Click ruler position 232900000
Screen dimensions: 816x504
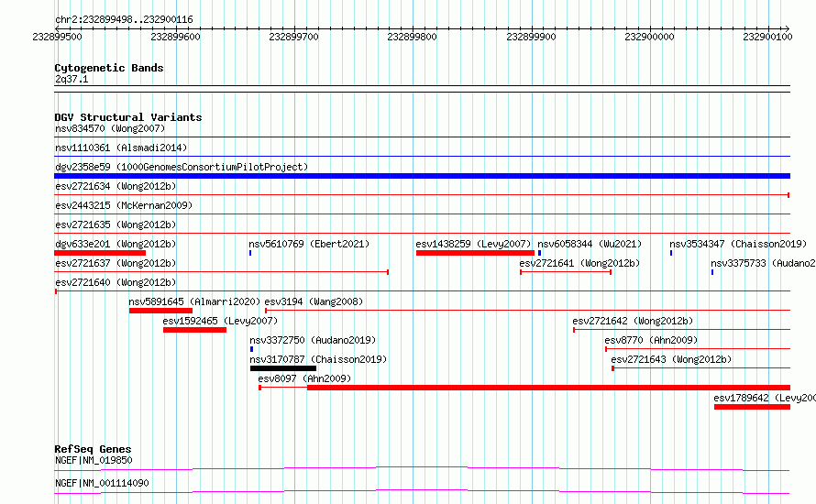[649, 37]
